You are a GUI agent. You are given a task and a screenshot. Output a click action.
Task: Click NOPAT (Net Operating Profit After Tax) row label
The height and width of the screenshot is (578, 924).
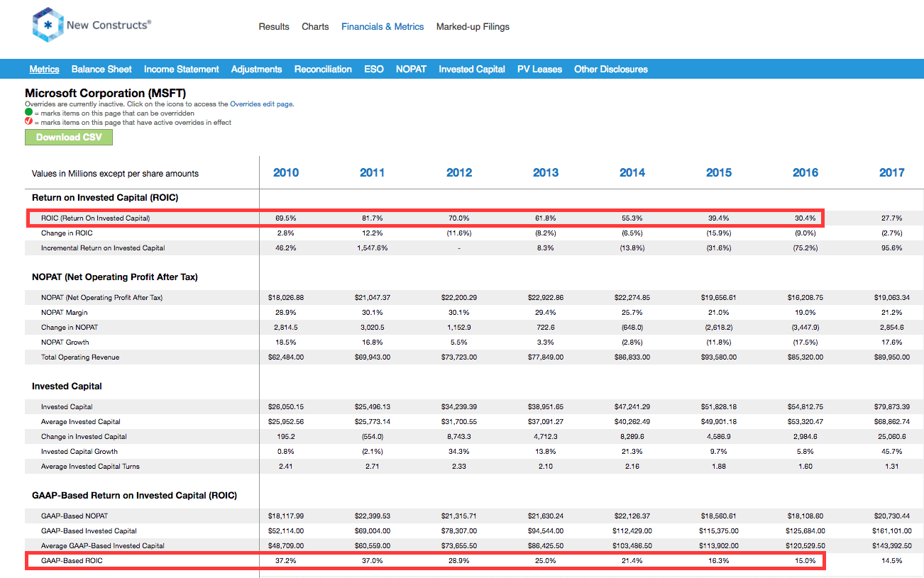coord(101,298)
